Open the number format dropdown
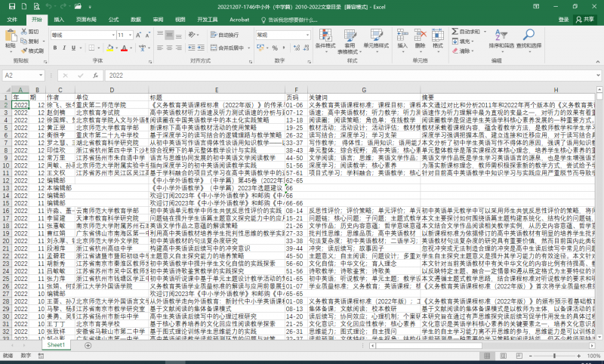The height and width of the screenshot is (364, 604). 307,35
